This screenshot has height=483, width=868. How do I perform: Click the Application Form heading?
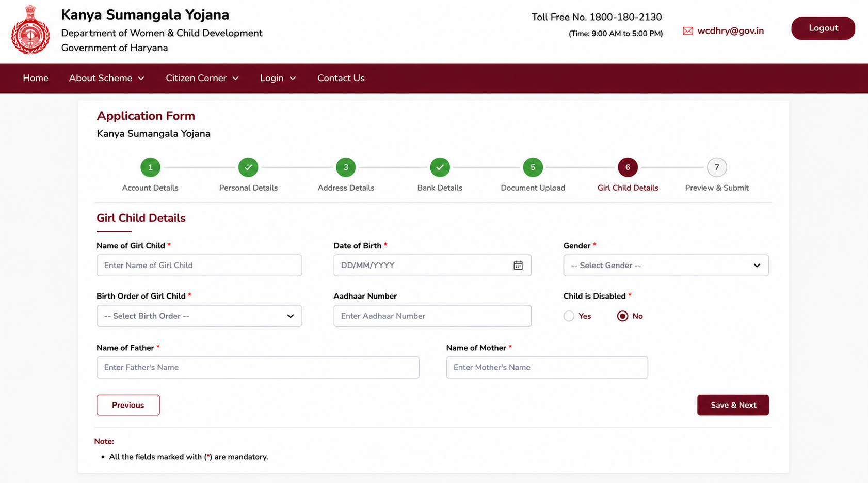(x=146, y=116)
